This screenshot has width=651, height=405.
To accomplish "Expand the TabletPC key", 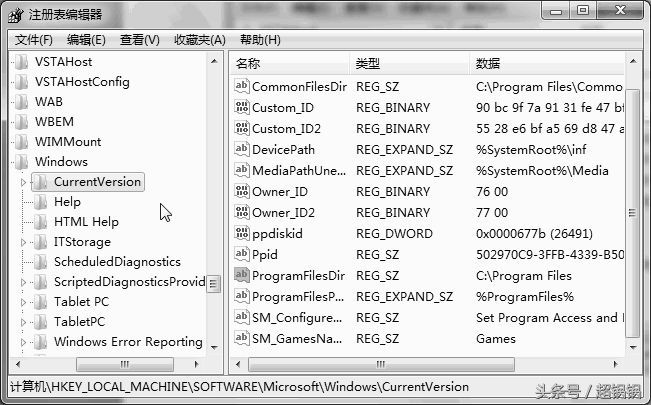I will coord(23,322).
